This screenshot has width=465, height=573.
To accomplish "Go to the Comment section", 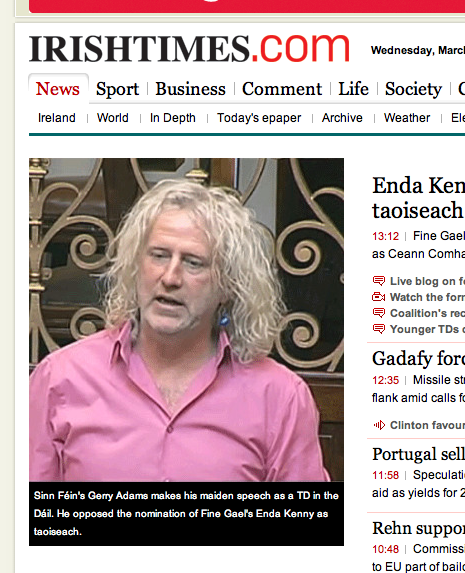I will (282, 89).
